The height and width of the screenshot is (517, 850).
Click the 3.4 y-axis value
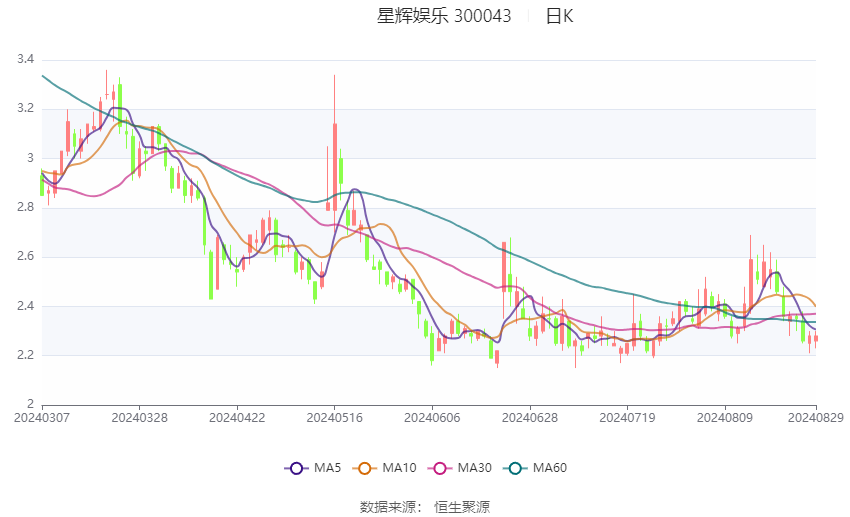click(x=25, y=59)
